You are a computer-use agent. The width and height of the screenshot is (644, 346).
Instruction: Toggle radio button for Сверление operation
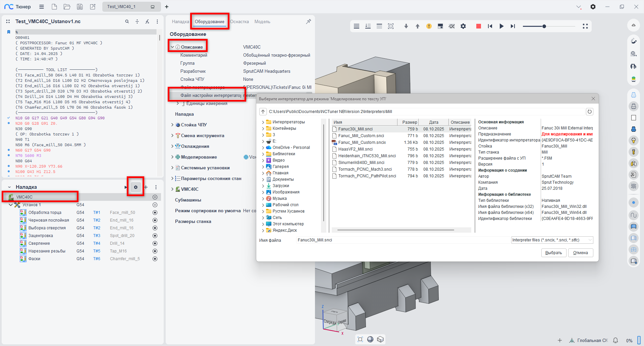(155, 243)
